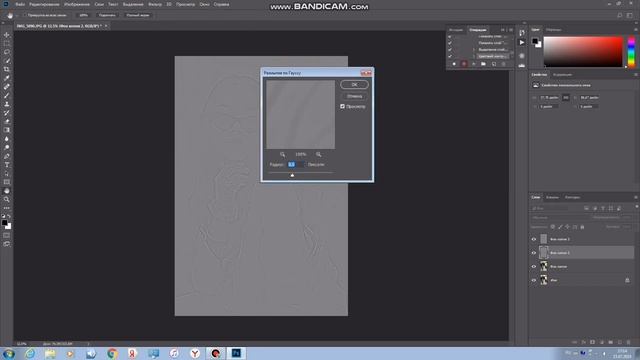Open the Filter menu

155,4
